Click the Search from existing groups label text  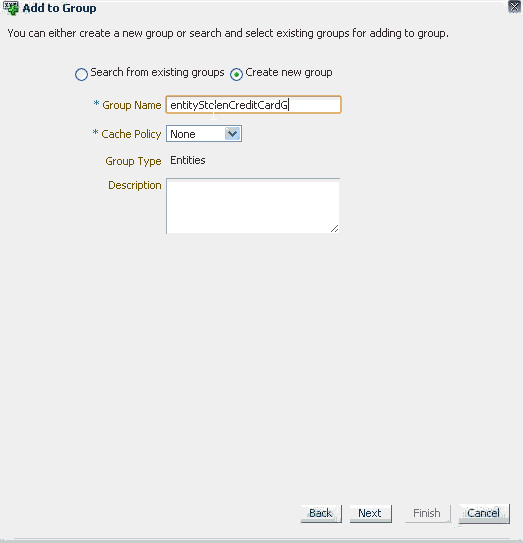point(157,72)
